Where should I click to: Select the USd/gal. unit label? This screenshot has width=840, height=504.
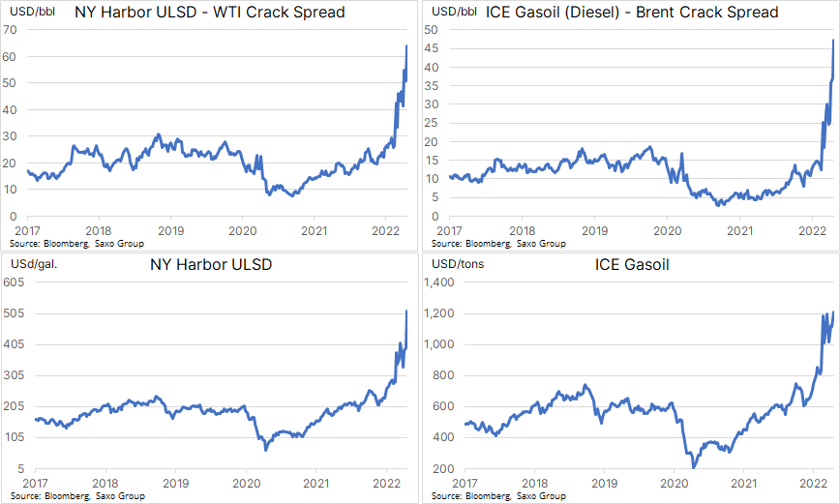(x=34, y=264)
